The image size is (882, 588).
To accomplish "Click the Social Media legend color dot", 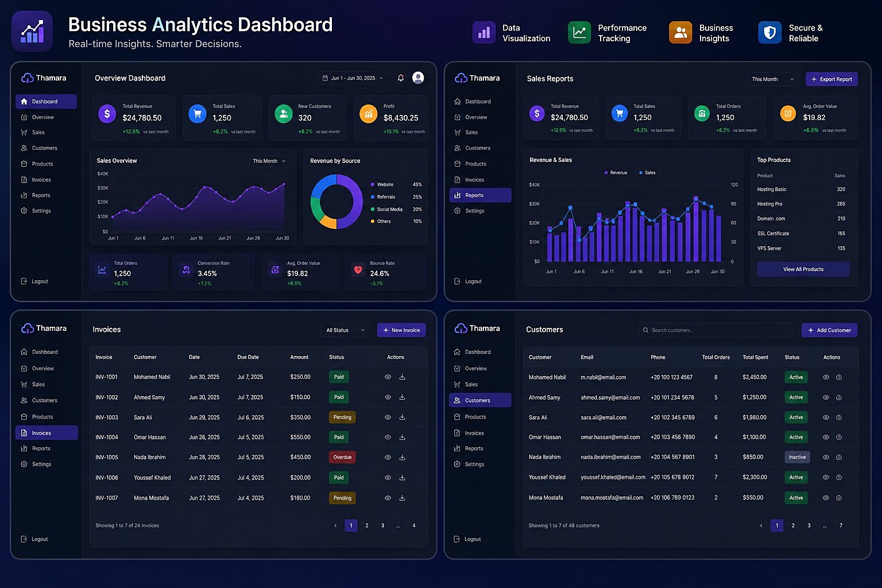I will coord(373,210).
